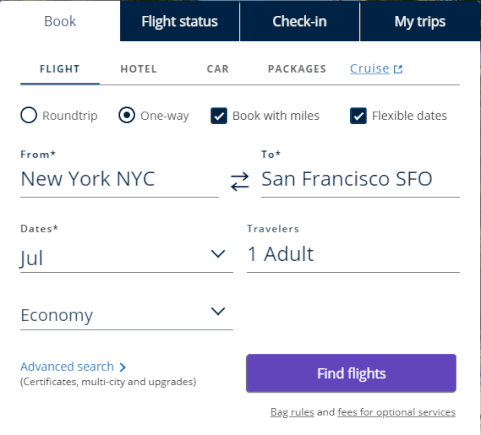Open the Economy cabin class dropdown
481x435 pixels.
coord(127,315)
